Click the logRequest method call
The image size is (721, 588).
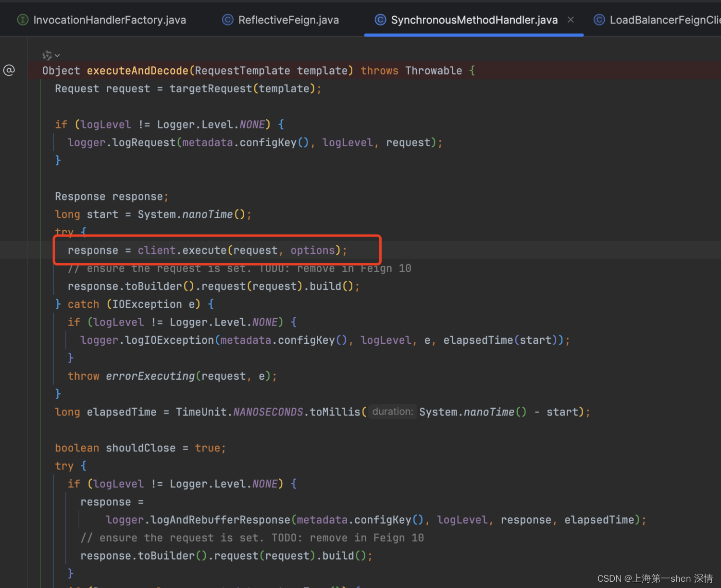(144, 142)
